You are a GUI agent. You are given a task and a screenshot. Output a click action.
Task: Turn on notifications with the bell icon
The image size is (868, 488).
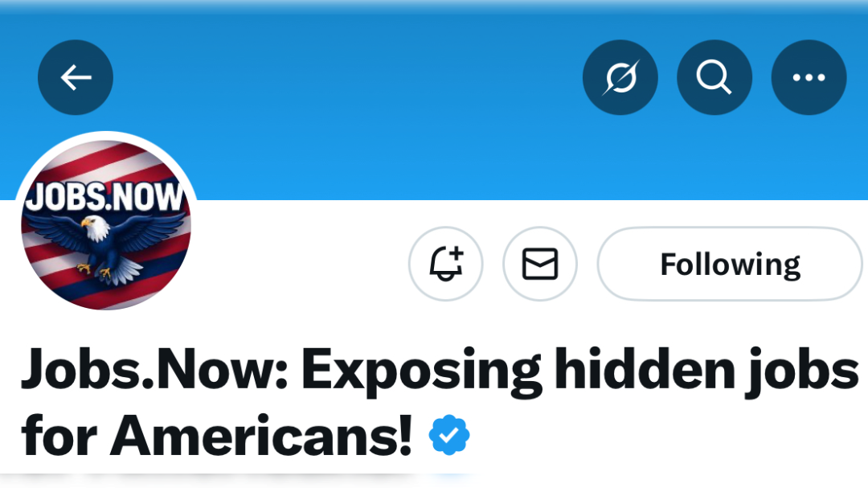coord(446,264)
